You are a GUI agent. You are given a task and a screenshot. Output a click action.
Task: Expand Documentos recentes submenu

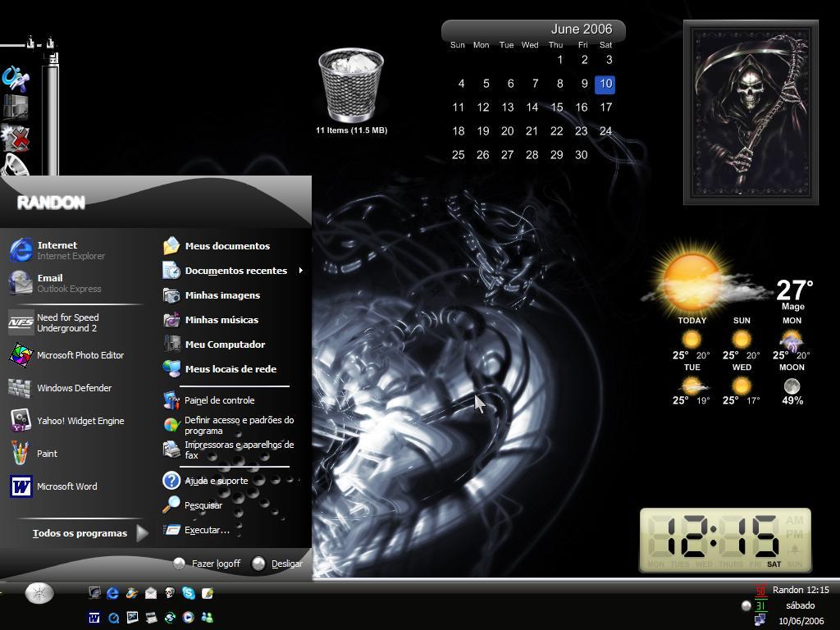coord(233,271)
